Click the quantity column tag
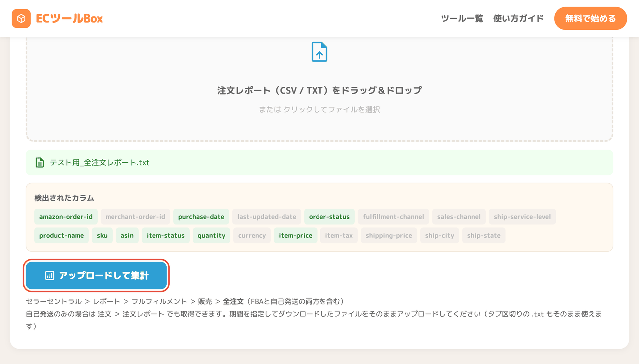This screenshot has width=639, height=364. click(x=212, y=235)
